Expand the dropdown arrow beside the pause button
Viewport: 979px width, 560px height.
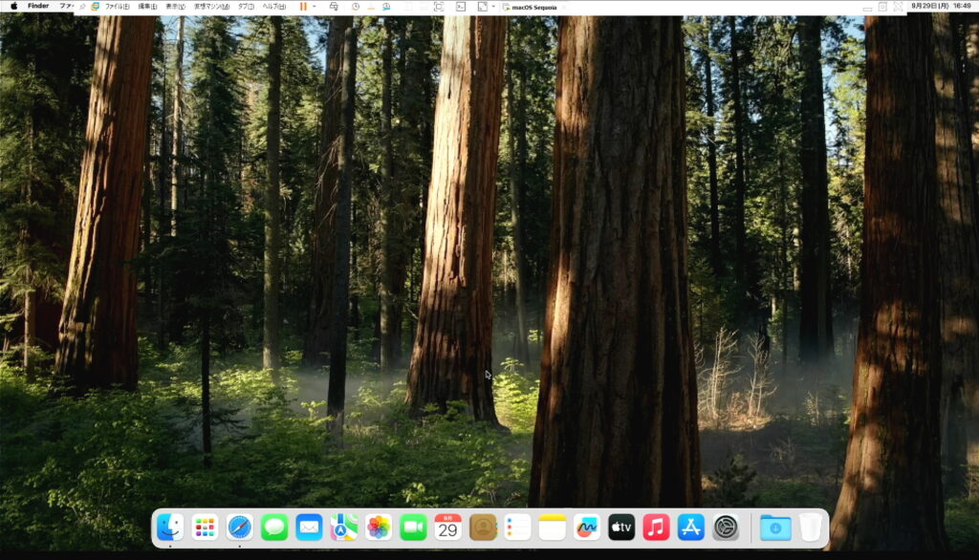tap(315, 6)
